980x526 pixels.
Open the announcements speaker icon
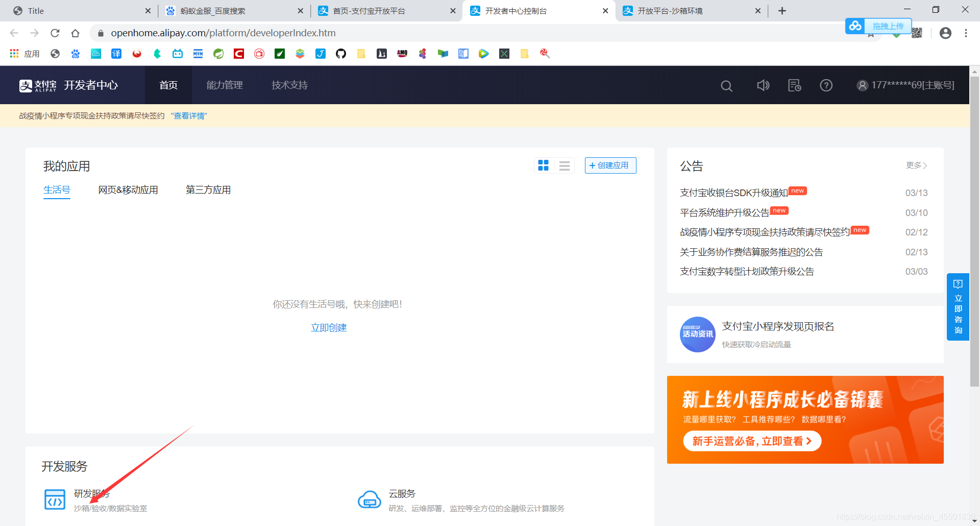tap(763, 85)
